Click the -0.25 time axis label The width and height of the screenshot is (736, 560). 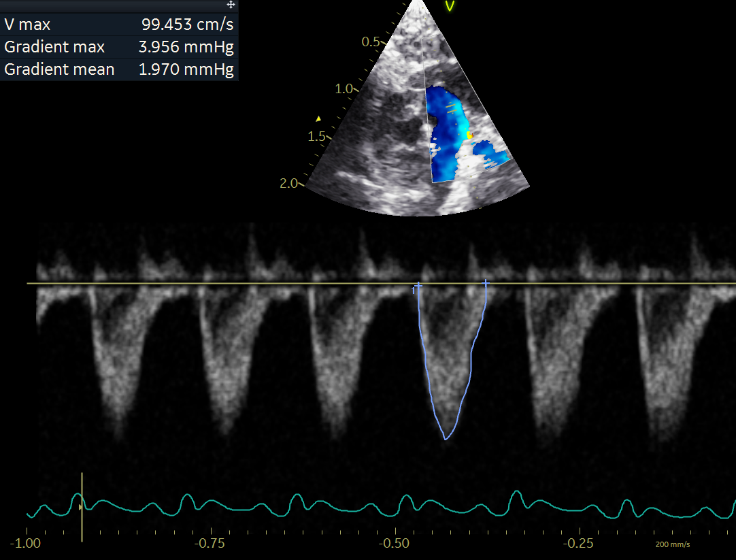[x=578, y=544]
